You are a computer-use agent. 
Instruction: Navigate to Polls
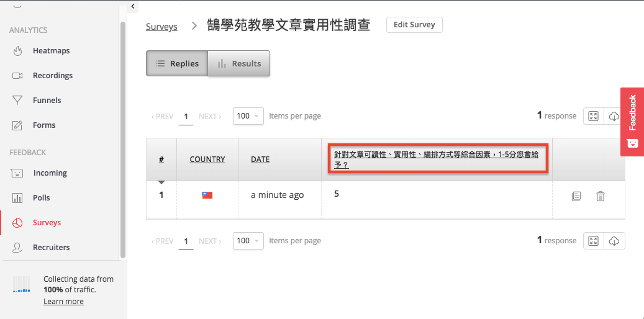click(41, 198)
